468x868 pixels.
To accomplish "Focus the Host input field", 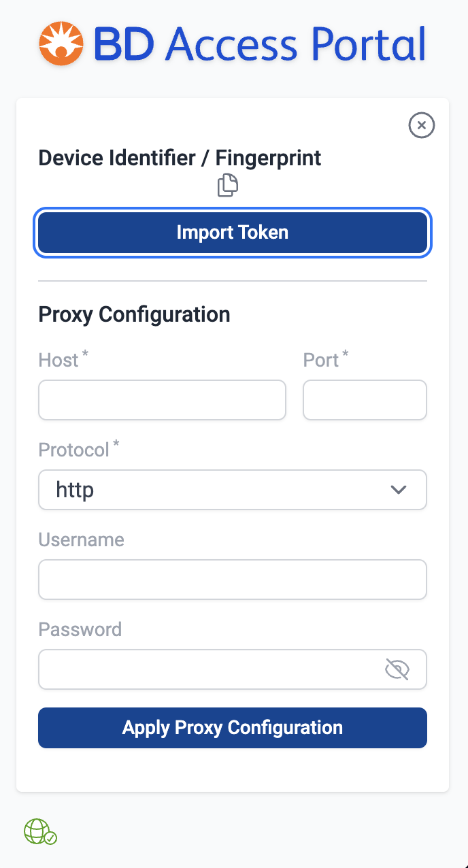I will pyautogui.click(x=162, y=400).
